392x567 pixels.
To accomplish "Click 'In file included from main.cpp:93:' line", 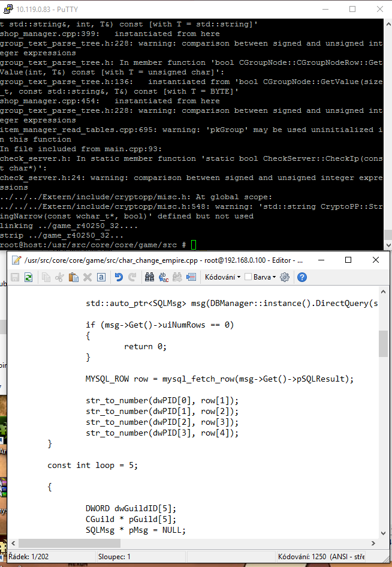I will click(81, 149).
